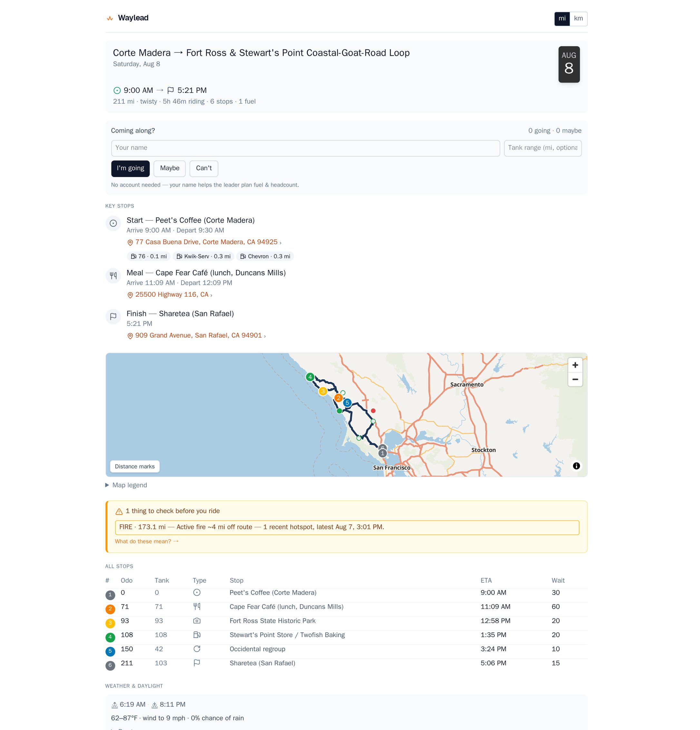The width and height of the screenshot is (700, 730).
Task: Select the mi unit toggle
Action: (x=562, y=19)
